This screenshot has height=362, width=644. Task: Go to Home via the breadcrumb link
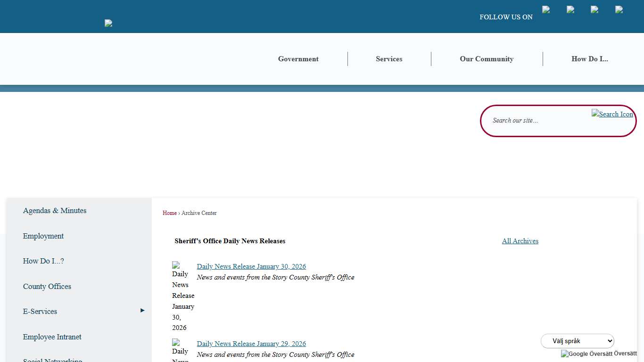pos(169,213)
